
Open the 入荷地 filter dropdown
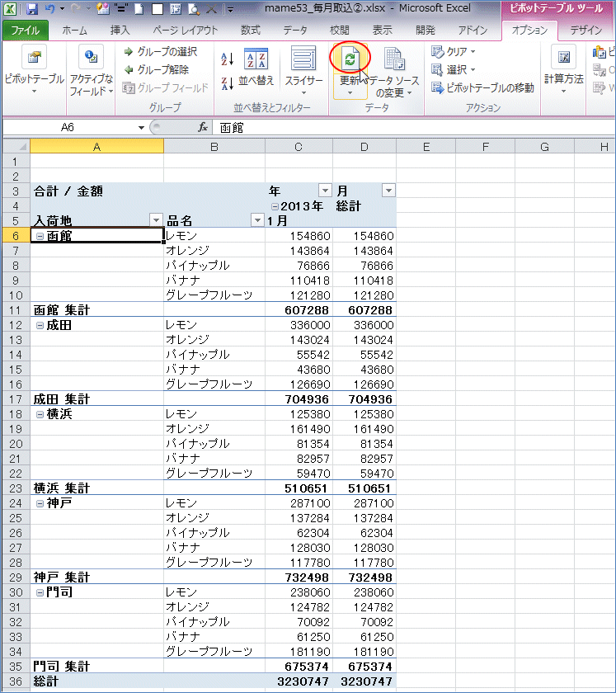156,220
